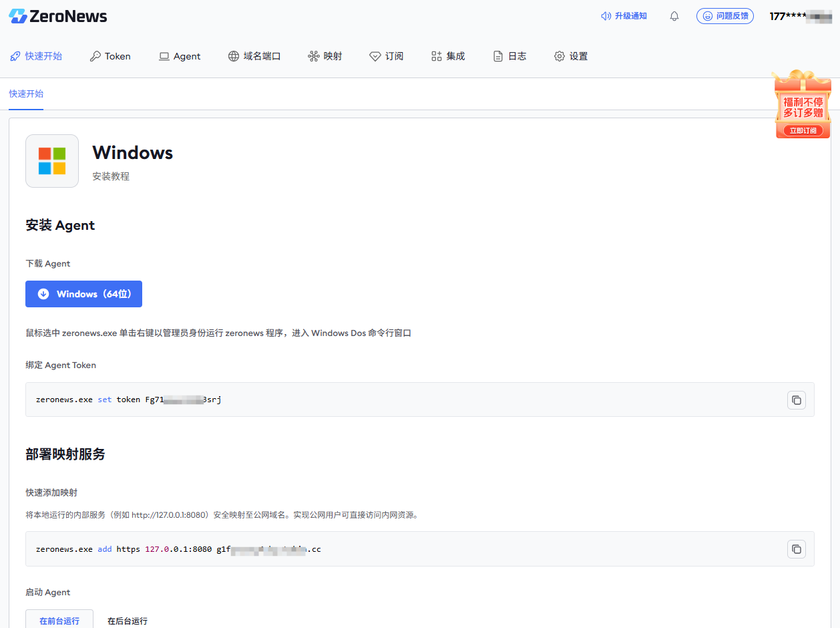
Task: Click the notification bell icon
Action: (674, 16)
